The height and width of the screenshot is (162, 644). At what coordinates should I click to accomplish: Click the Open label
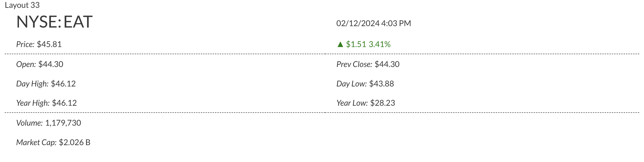click(26, 64)
